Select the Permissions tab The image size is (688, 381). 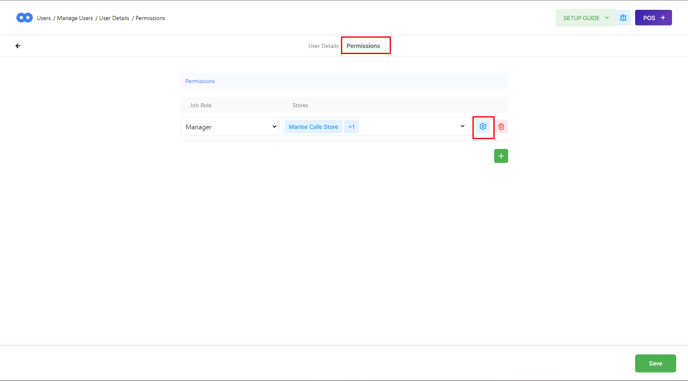click(363, 46)
